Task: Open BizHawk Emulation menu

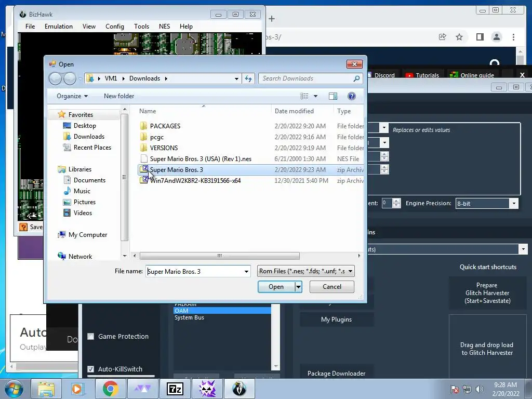Action: pos(59,26)
